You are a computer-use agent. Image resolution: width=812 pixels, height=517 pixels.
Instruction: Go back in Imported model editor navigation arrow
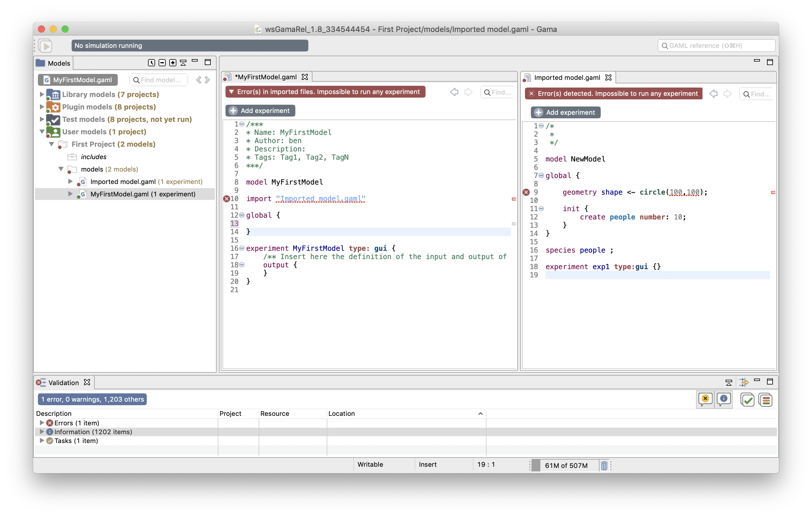pyautogui.click(x=713, y=94)
